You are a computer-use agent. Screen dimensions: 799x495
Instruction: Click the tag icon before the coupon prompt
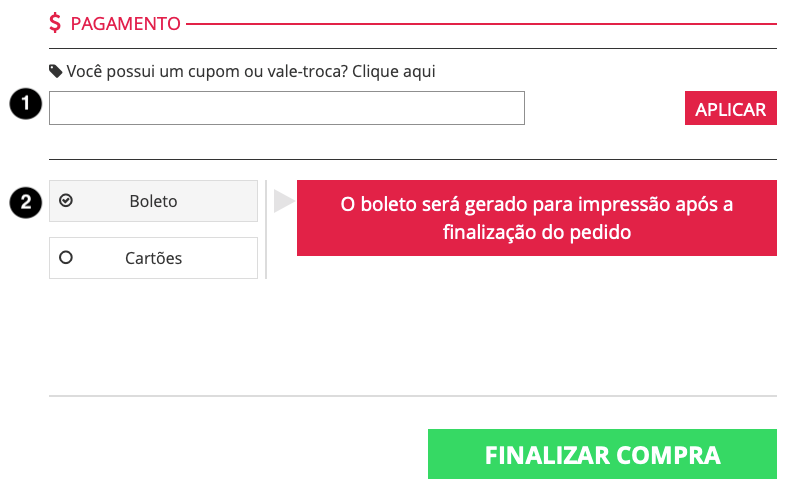click(56, 71)
